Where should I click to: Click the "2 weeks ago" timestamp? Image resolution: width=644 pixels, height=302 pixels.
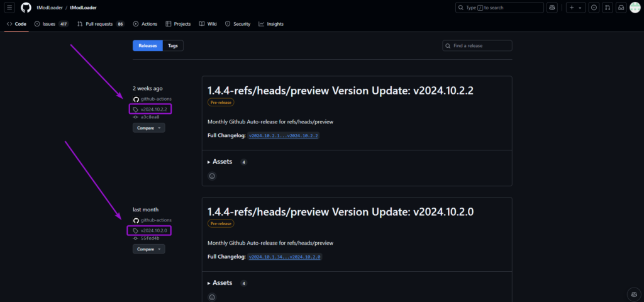[147, 88]
